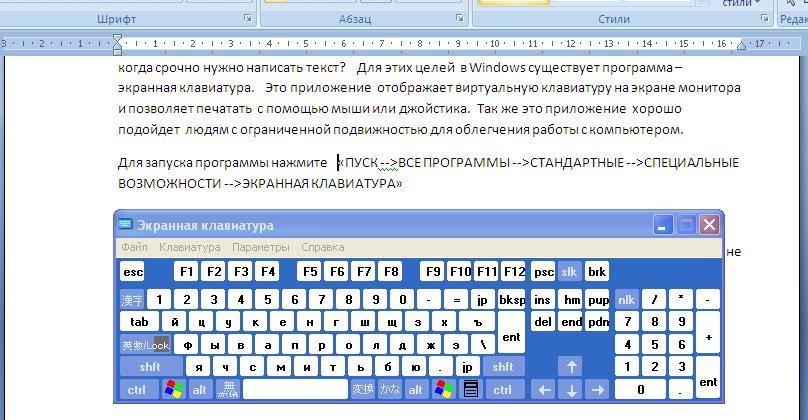
Task: Click the left Windows logo key
Action: click(x=174, y=390)
